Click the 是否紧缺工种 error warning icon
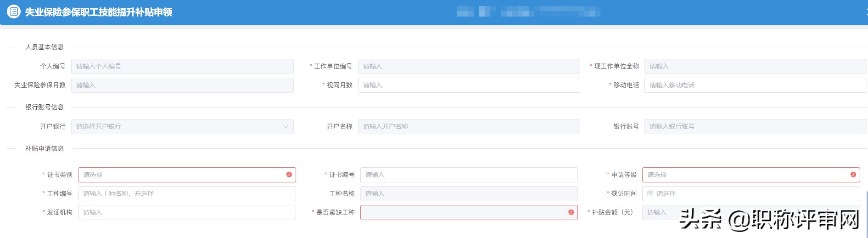 pos(571,212)
